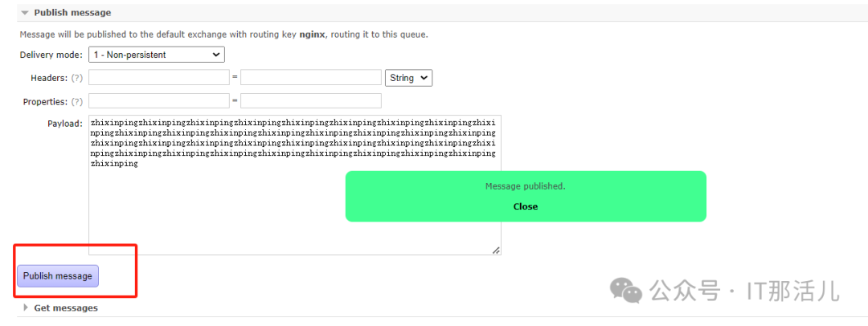The width and height of the screenshot is (868, 326).
Task: Click the Get messages section heading
Action: click(x=66, y=308)
